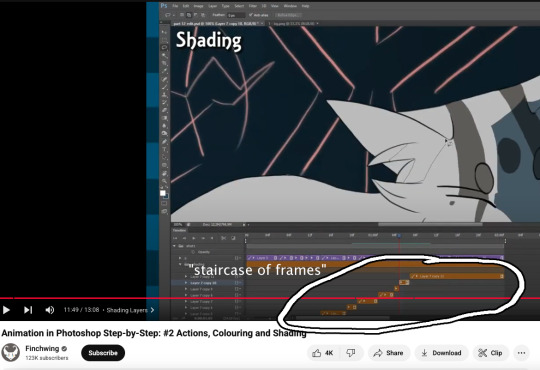This screenshot has height=370, width=540.
Task: Subscribe to the Finchwing channel
Action: click(103, 353)
